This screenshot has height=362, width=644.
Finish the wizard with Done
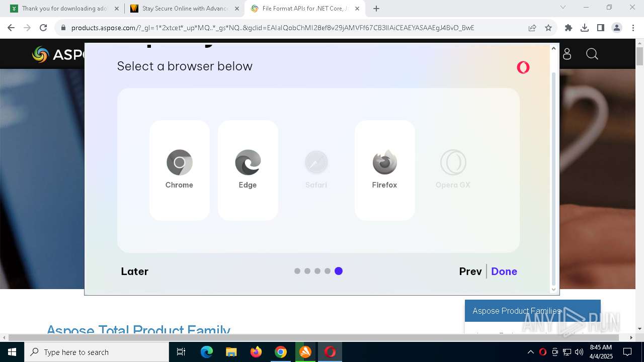pos(504,271)
